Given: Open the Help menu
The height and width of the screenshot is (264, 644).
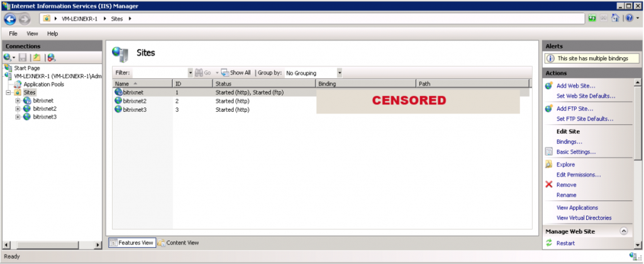Looking at the screenshot, I should coord(53,34).
